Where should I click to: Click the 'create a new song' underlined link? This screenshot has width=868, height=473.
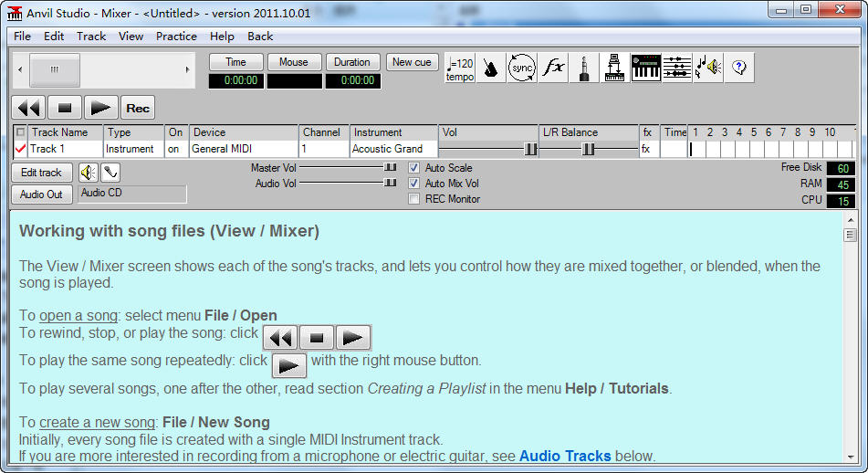(97, 423)
